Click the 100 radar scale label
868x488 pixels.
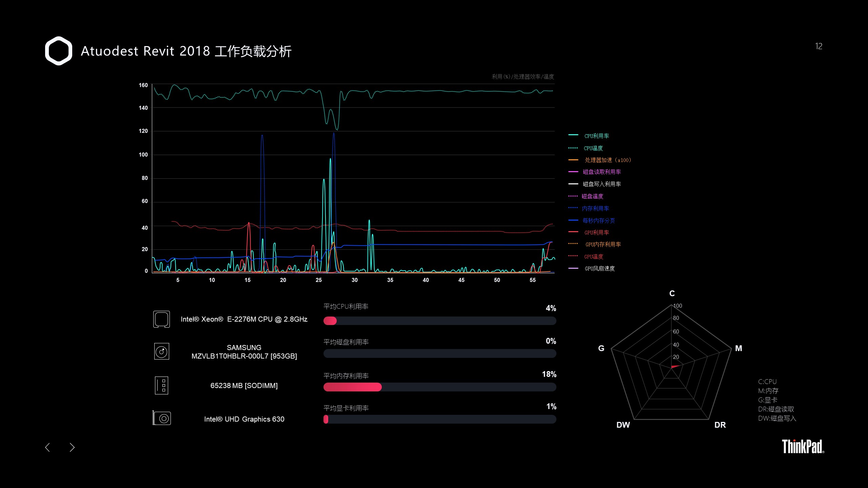click(677, 306)
